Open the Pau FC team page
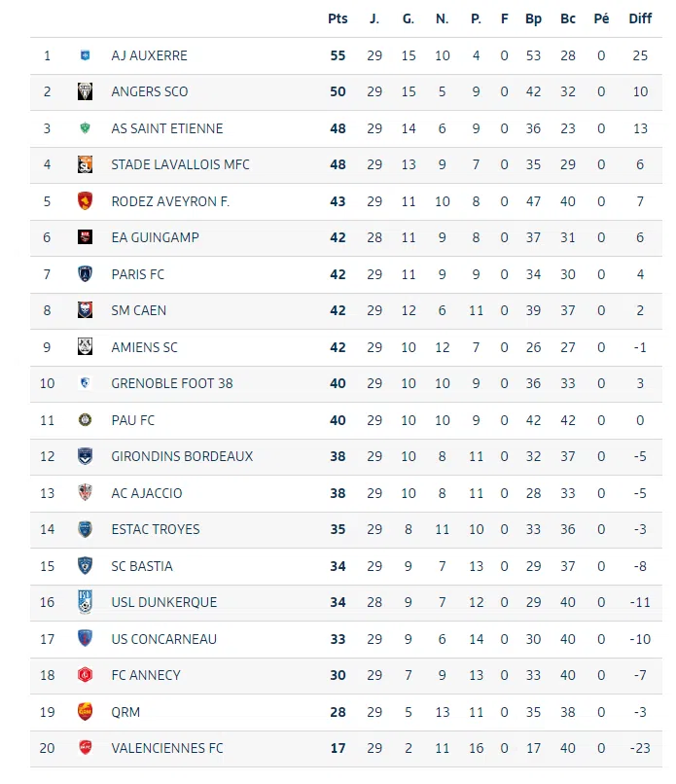Screen dimensions: 676x784 coord(133,420)
